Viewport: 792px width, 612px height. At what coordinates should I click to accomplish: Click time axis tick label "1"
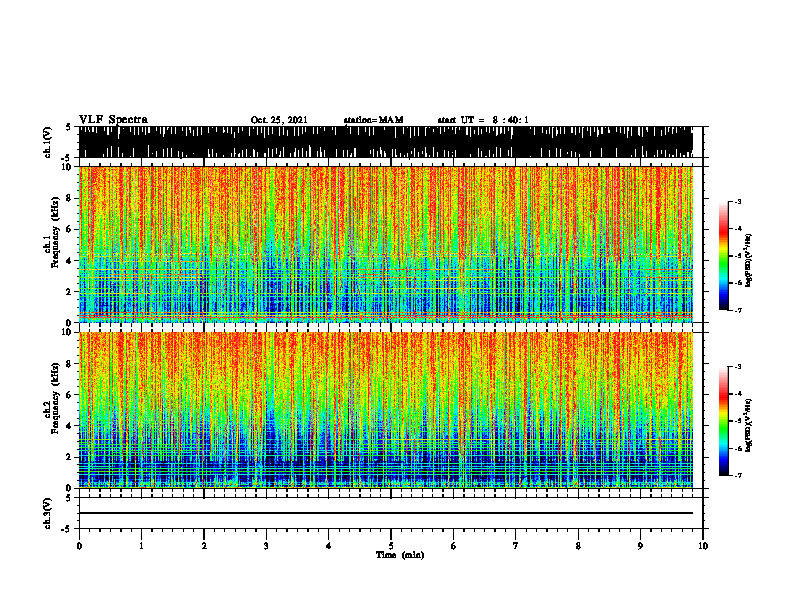(141, 546)
